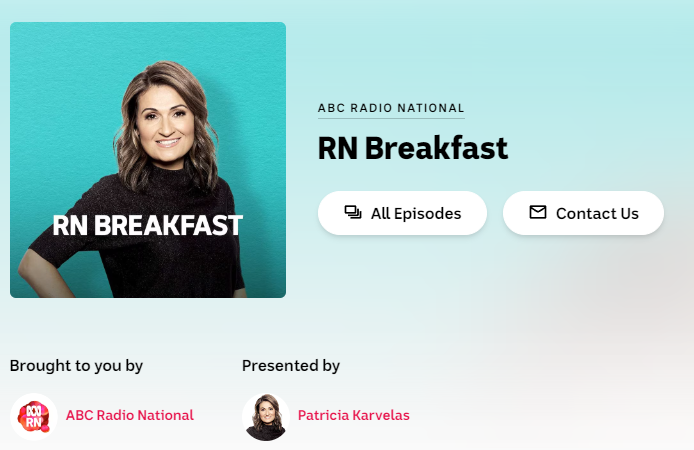The image size is (694, 450).
Task: Select the word 'Episodes' in the white pill button
Action: (x=428, y=214)
